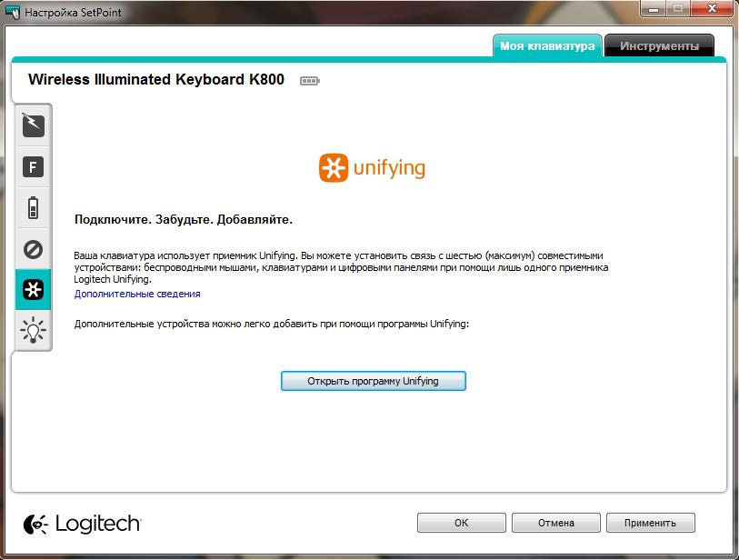This screenshot has width=739, height=560.
Task: Open the hotkeys lightning-bolt sidebar icon
Action: tap(33, 125)
